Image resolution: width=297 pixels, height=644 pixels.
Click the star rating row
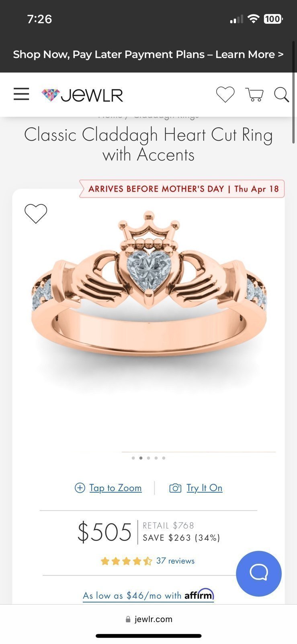click(x=126, y=561)
